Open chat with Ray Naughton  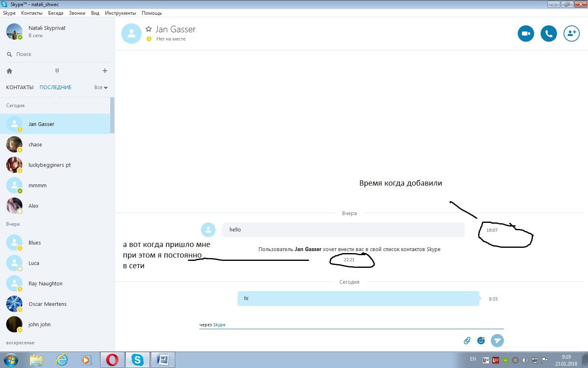(x=55, y=283)
